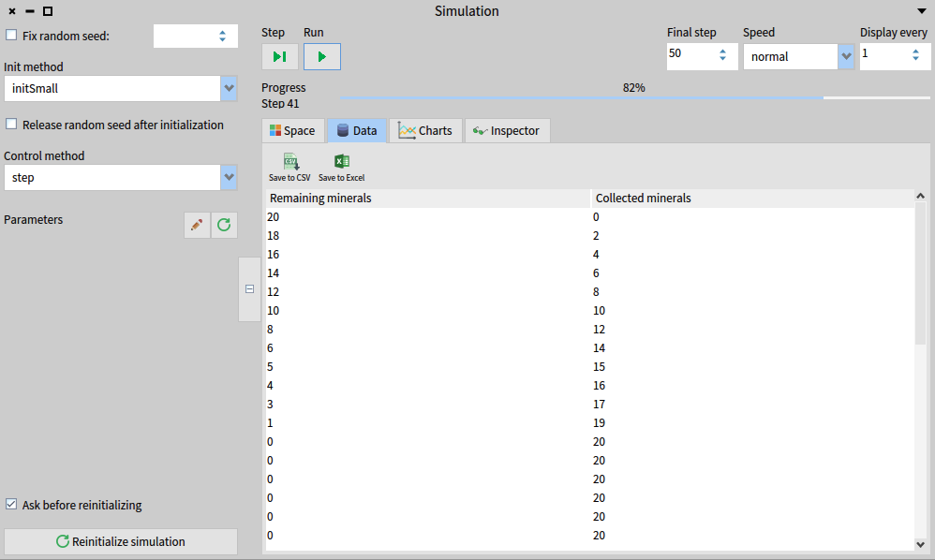Click the green refresh parameters icon
Image resolution: width=935 pixels, height=560 pixels.
[x=224, y=225]
